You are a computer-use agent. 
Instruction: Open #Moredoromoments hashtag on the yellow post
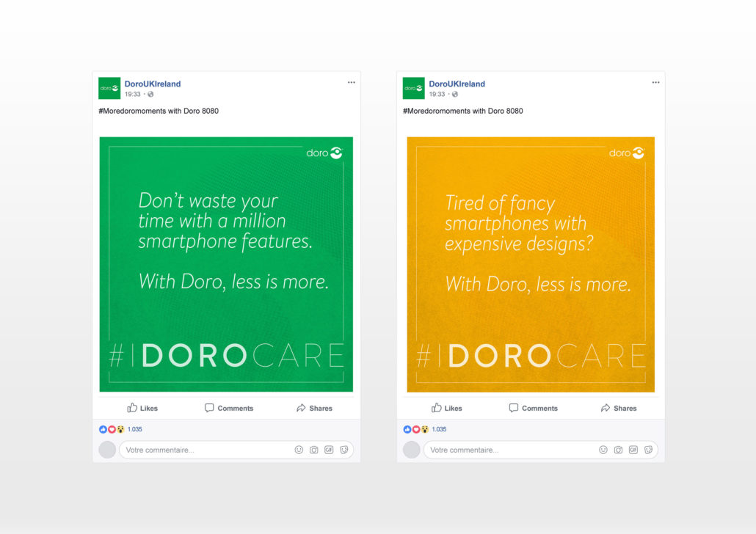(436, 111)
